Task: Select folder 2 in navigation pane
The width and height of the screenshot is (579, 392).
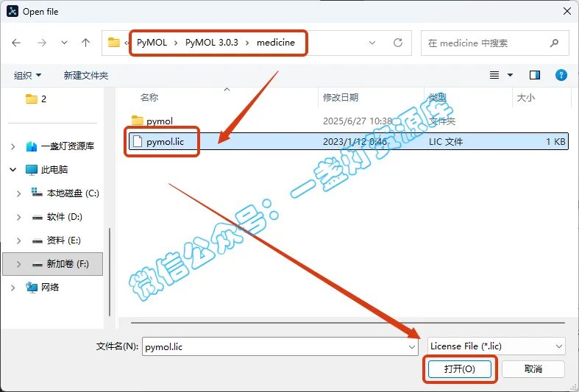Action: click(x=36, y=99)
